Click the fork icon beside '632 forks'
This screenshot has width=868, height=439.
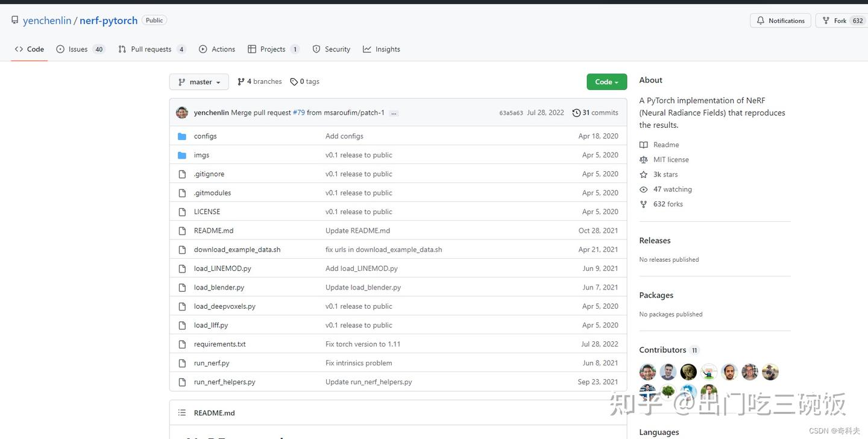(644, 204)
